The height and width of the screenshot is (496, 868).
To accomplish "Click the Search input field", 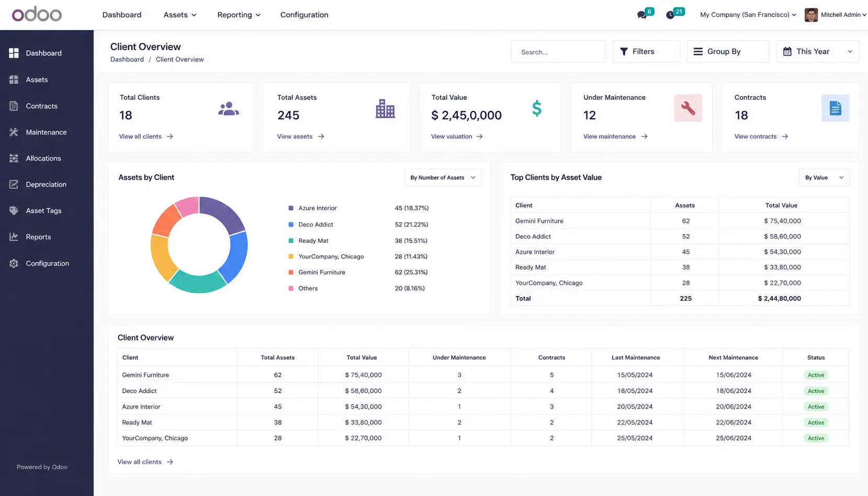I will click(x=558, y=52).
